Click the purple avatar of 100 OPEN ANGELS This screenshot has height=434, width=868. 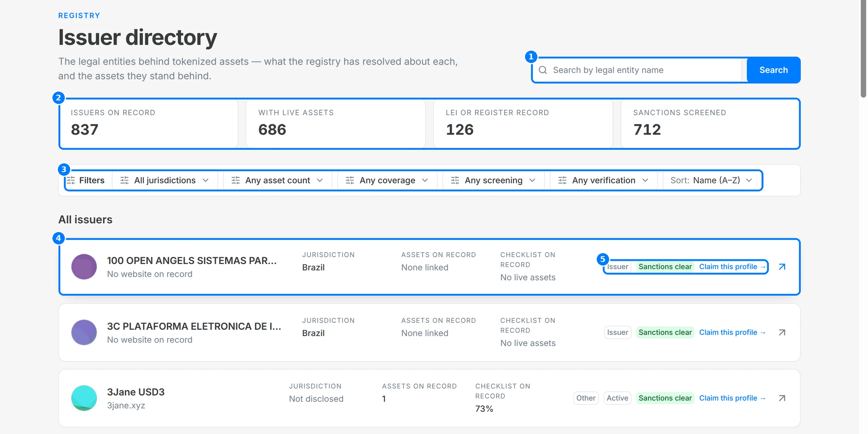point(84,267)
